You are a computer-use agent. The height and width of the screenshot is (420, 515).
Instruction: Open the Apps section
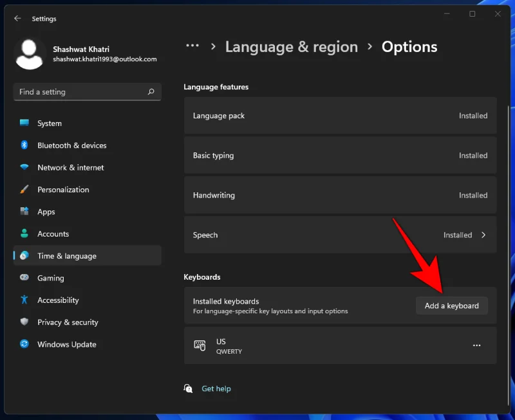(x=46, y=212)
